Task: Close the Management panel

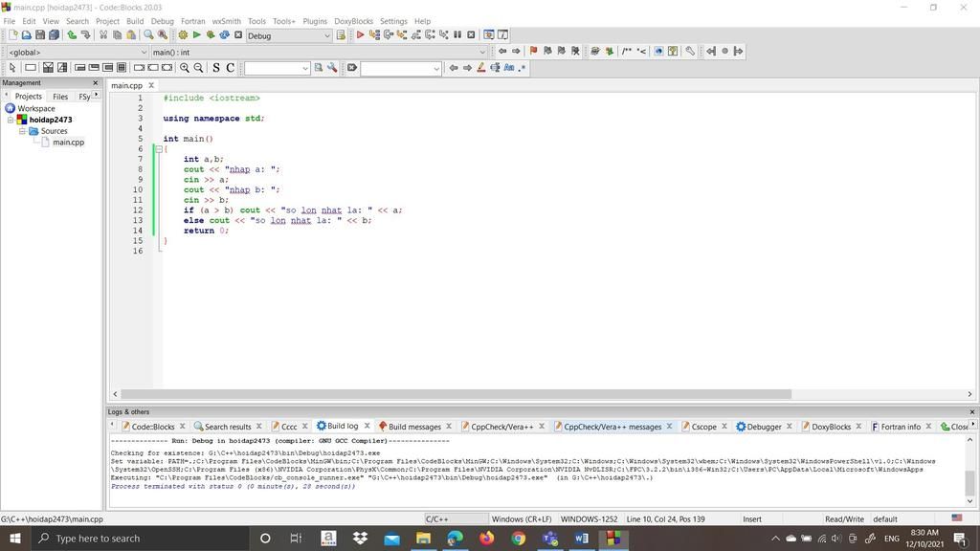Action: pos(96,83)
